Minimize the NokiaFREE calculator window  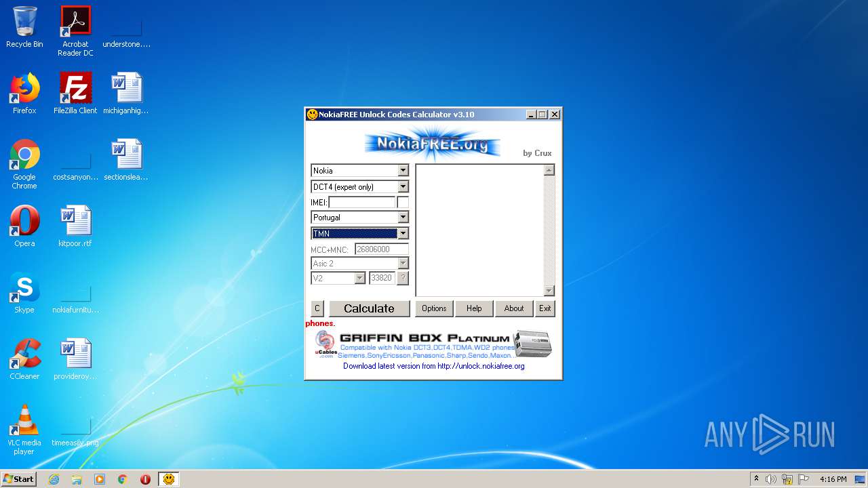pos(531,115)
